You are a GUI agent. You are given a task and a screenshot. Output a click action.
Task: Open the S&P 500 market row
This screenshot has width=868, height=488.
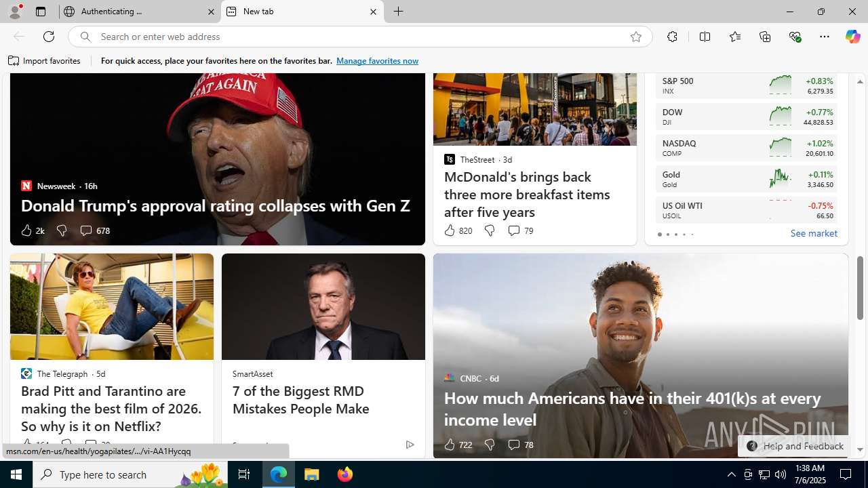point(747,85)
